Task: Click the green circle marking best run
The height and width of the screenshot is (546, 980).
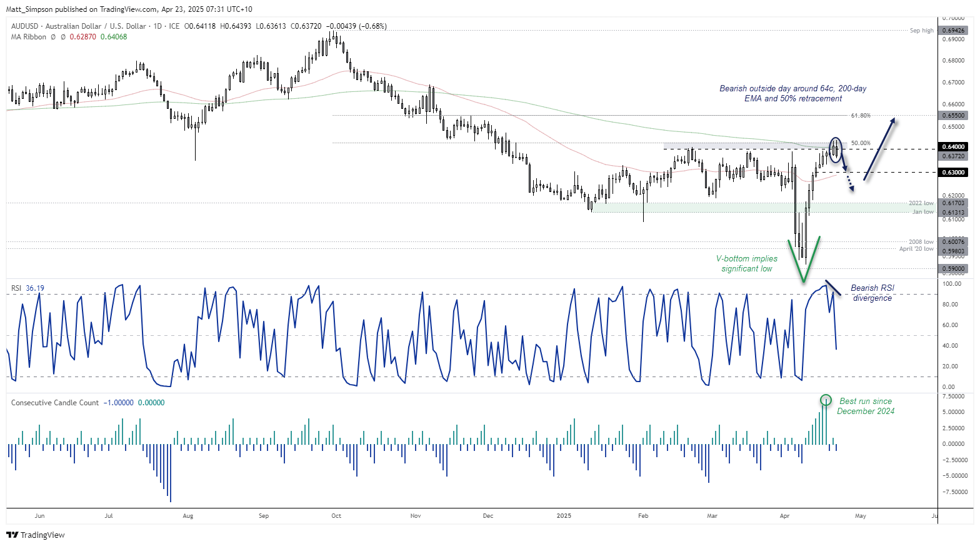Action: pos(826,400)
